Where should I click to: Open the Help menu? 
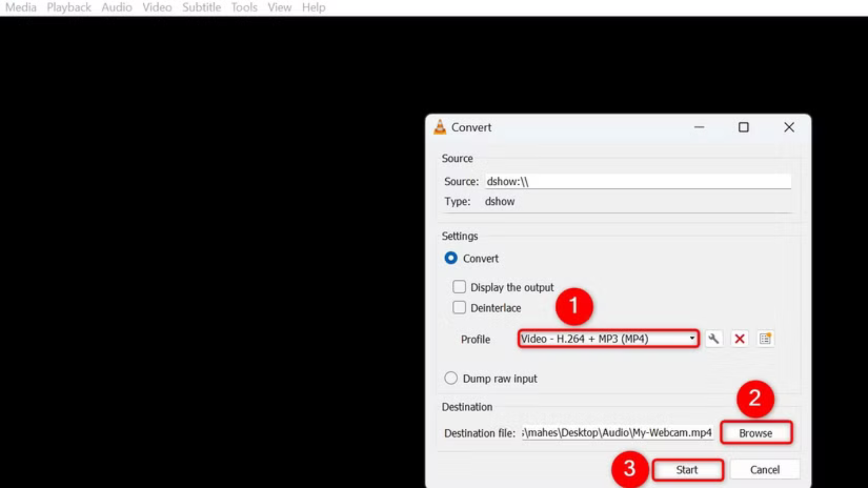(x=314, y=7)
